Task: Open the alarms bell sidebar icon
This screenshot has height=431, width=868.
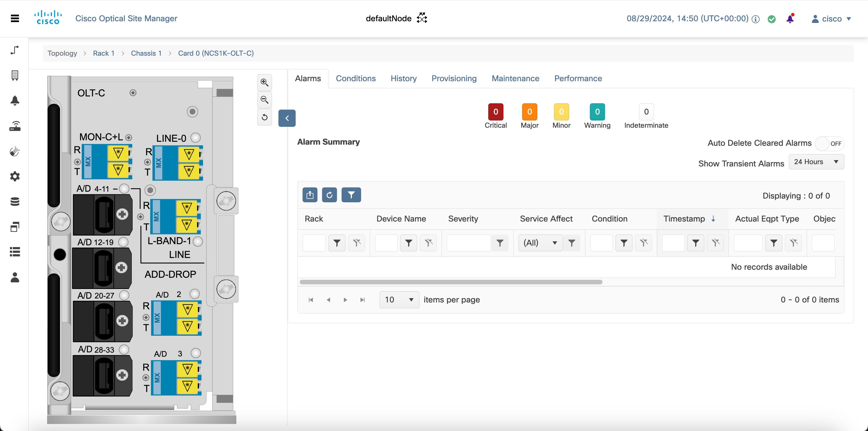Action: pyautogui.click(x=15, y=100)
